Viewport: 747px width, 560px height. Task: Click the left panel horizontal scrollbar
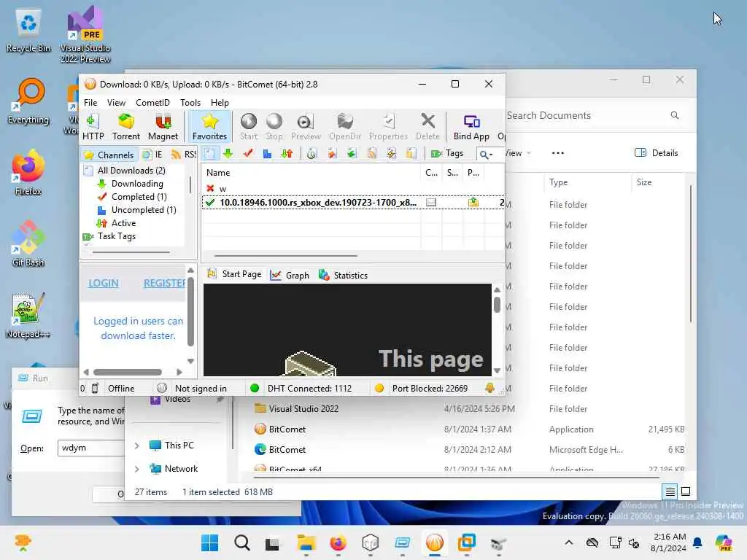(128, 372)
